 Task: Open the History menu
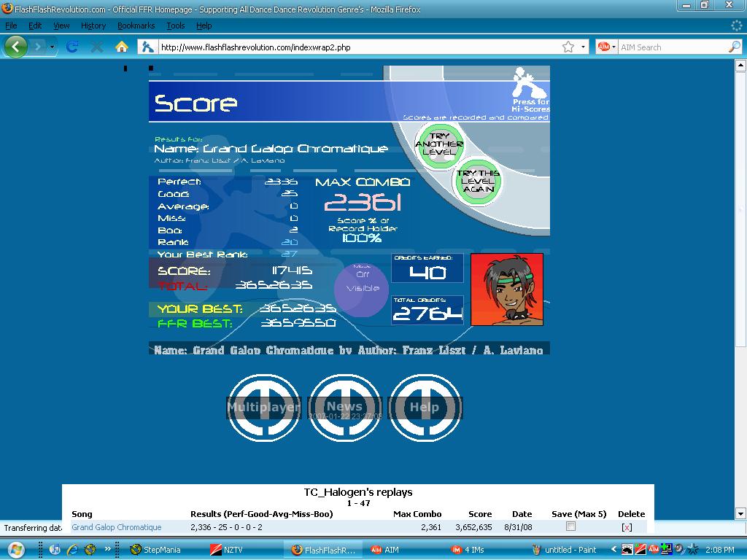pyautogui.click(x=93, y=26)
